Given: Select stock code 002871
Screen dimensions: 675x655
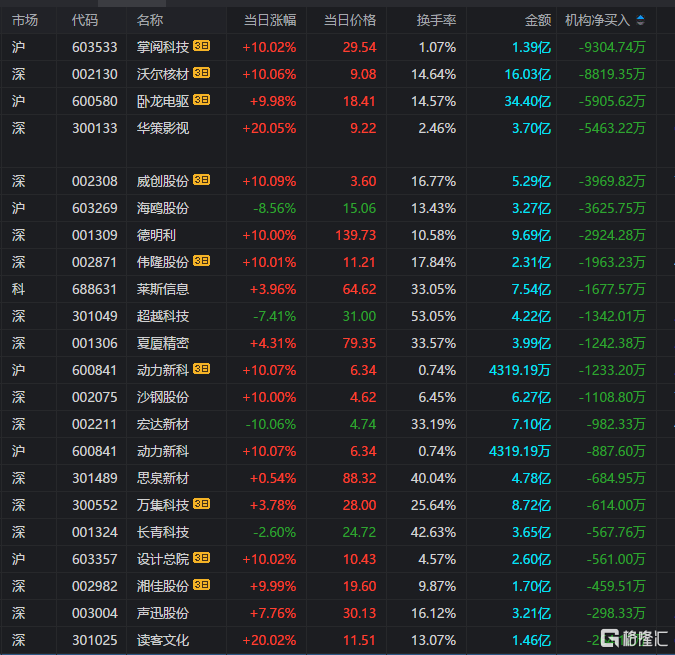Looking at the screenshot, I should click(95, 262).
